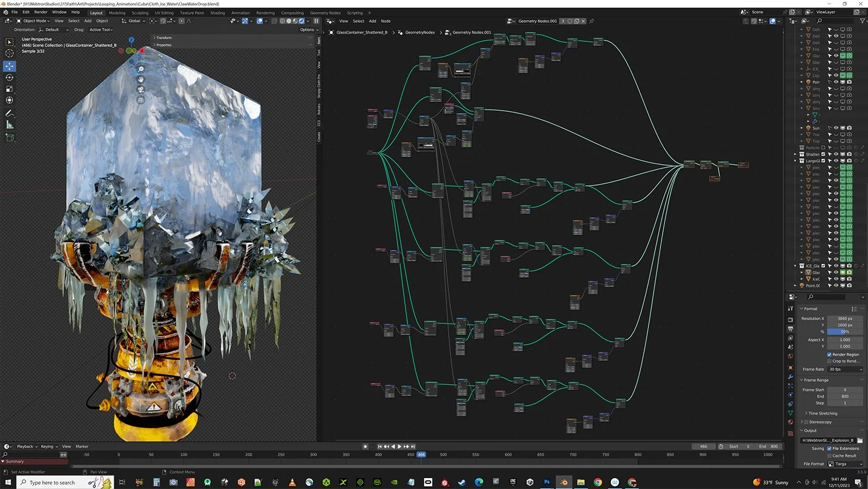Screen dimensions: 868x489
Task: Activate the Annotate pencil tool
Action: [10, 114]
